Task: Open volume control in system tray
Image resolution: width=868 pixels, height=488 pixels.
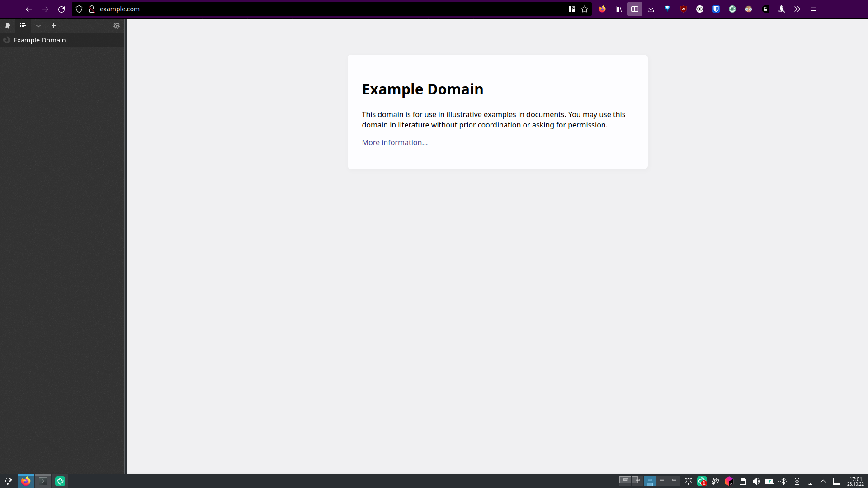Action: [756, 481]
